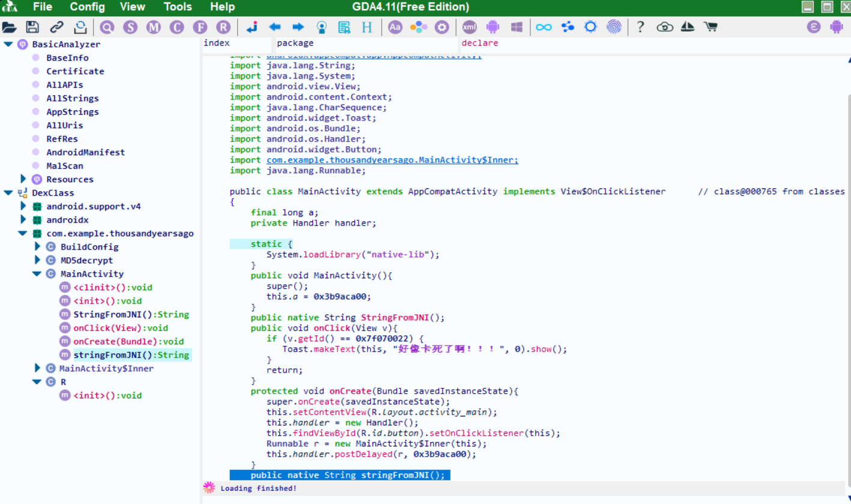Click the blue webcam-shaped toolbar icon

click(x=321, y=27)
